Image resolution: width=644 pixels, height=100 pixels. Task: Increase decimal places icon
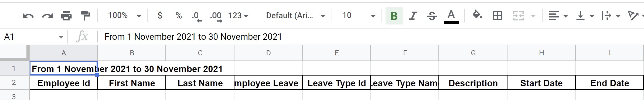click(216, 16)
